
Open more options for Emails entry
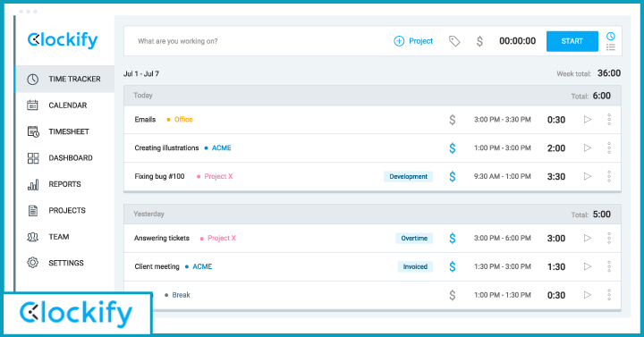coord(609,120)
